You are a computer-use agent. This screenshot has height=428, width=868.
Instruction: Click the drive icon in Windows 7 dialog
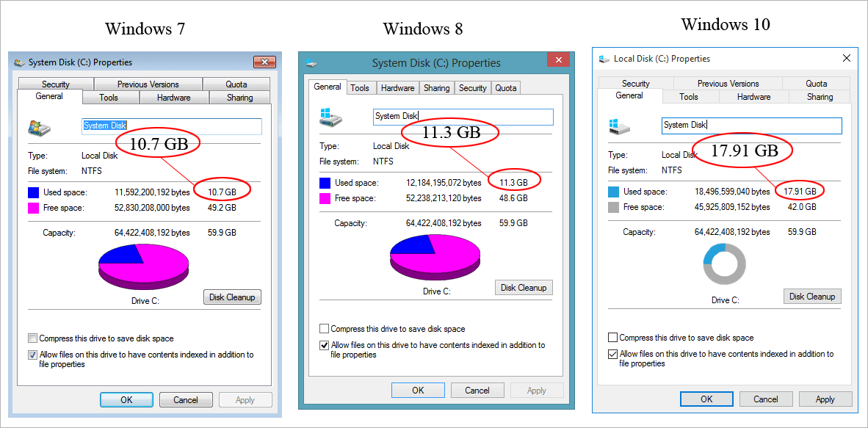40,128
